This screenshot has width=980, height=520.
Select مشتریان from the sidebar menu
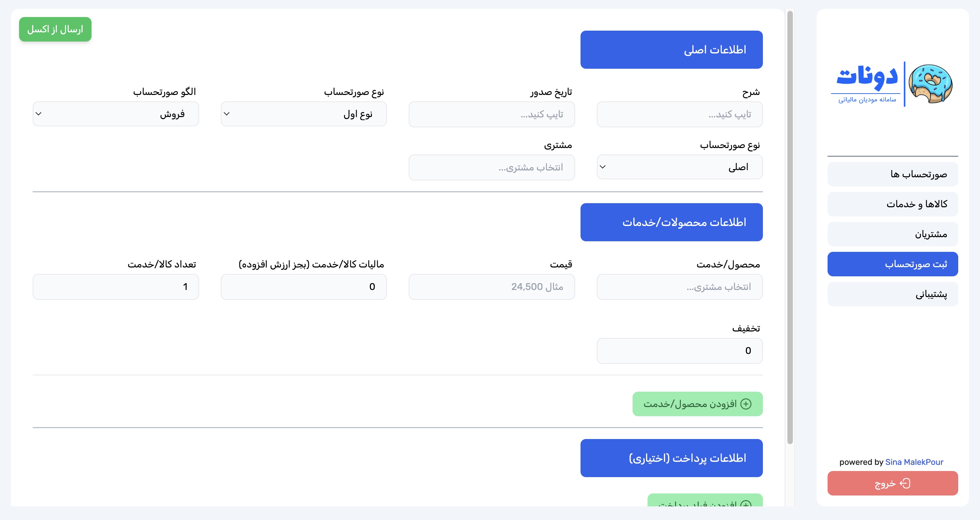click(x=892, y=234)
